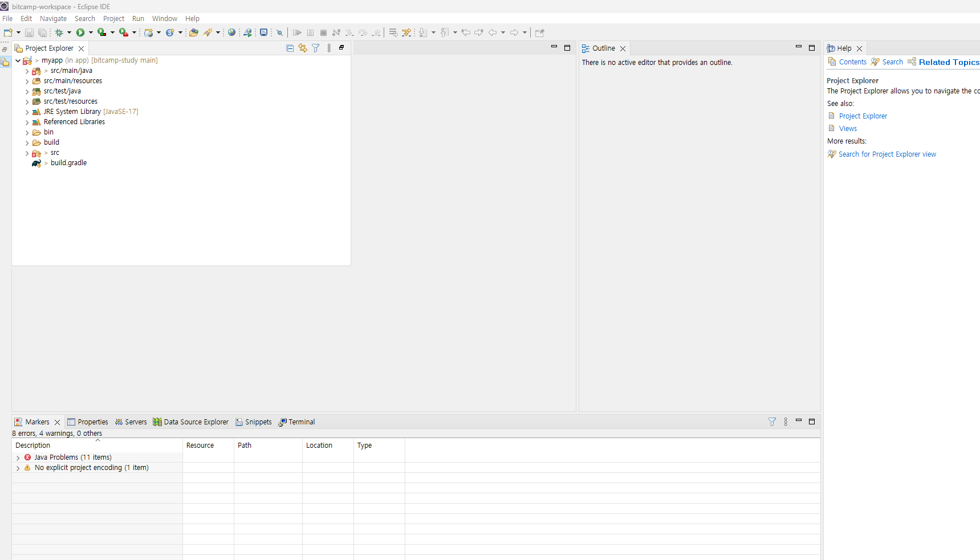Toggle Link with Editor in Project Explorer
Viewport: 980px width, 560px height.
click(302, 48)
